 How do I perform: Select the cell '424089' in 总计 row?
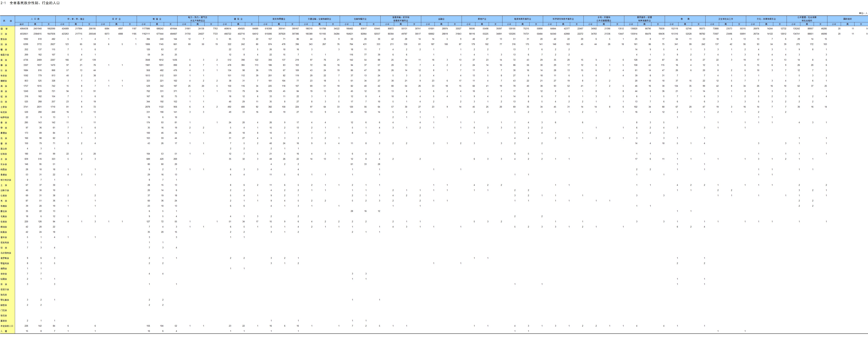pyautogui.click(x=65, y=29)
